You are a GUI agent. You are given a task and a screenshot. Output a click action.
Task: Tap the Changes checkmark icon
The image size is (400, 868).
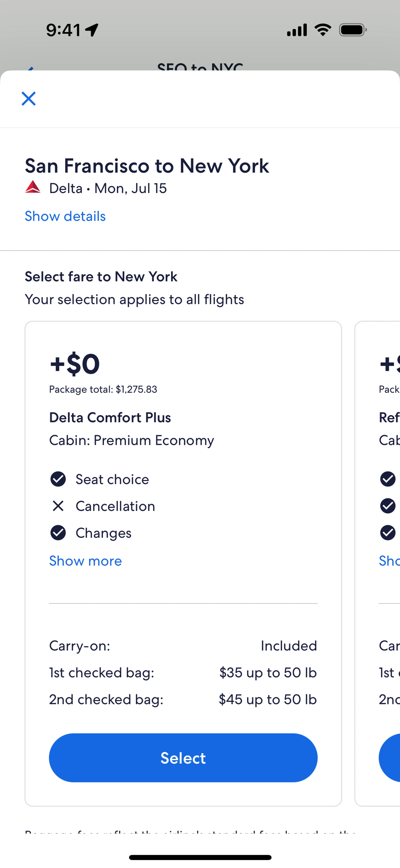[x=58, y=533]
